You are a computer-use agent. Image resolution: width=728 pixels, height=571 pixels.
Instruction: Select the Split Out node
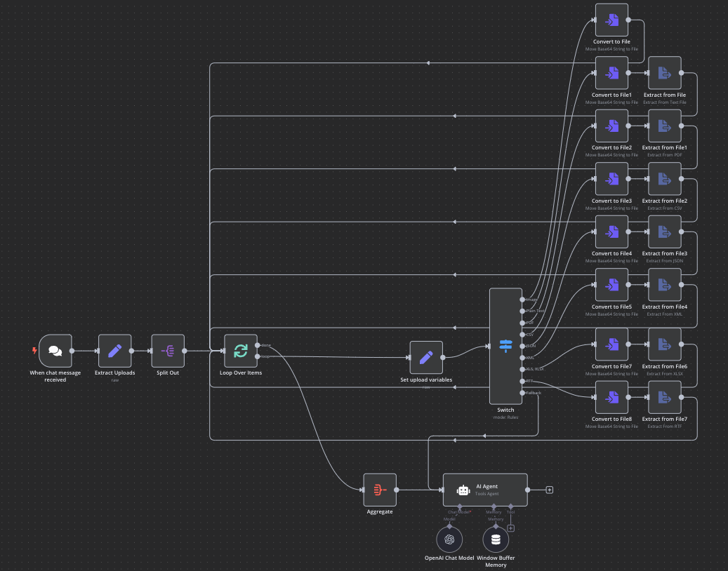click(x=168, y=351)
